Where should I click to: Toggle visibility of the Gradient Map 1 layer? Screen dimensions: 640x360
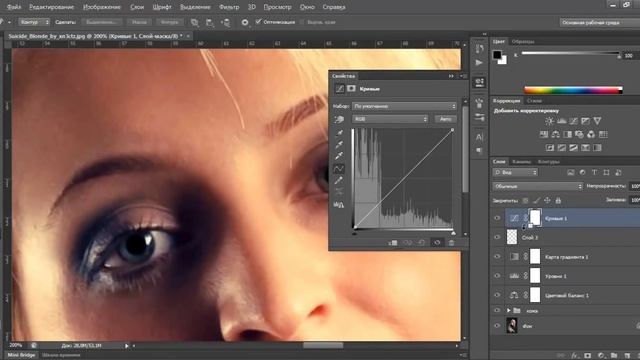[x=497, y=257]
